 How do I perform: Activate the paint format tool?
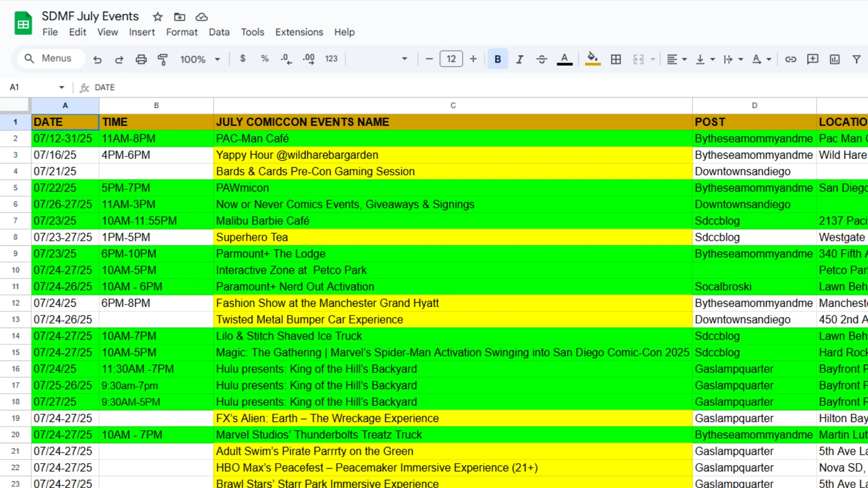(163, 59)
